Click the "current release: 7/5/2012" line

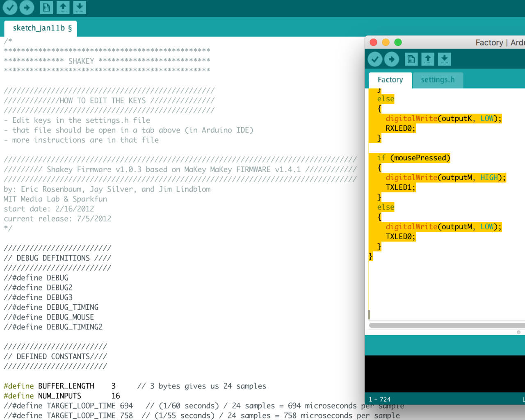[57, 219]
